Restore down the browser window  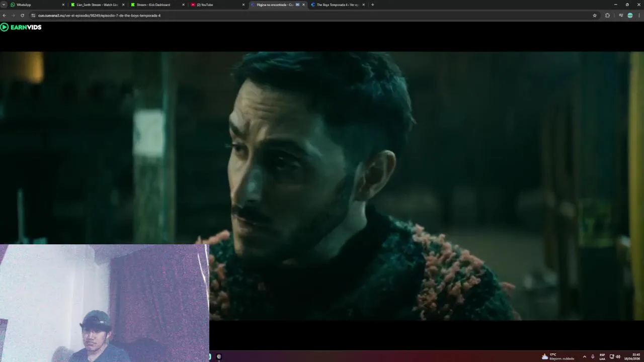[627, 5]
